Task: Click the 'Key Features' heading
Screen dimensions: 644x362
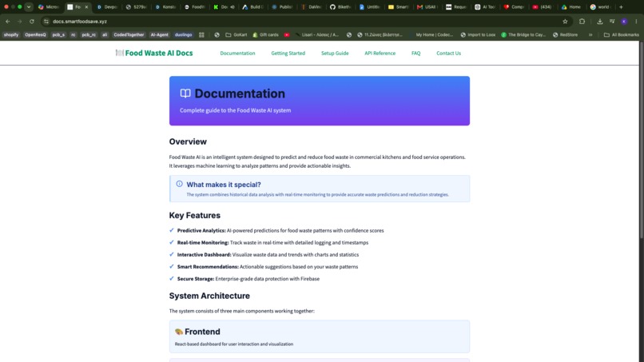Action: [x=195, y=215]
